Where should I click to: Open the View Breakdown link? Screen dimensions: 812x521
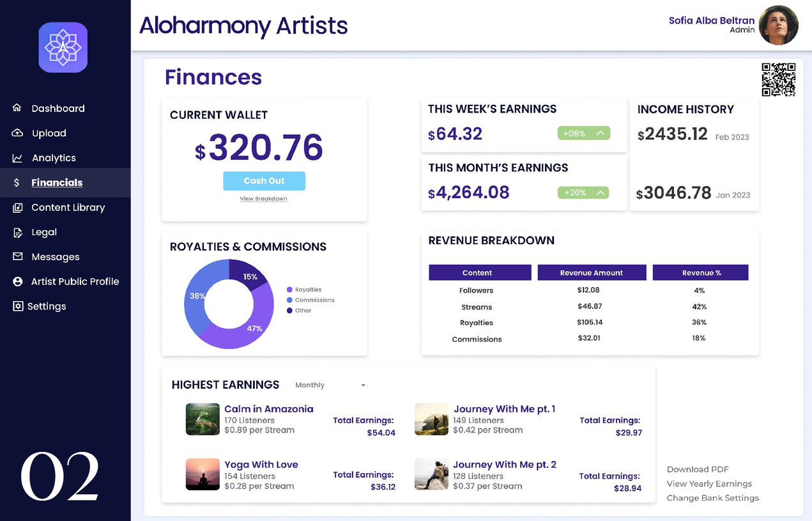tap(263, 199)
